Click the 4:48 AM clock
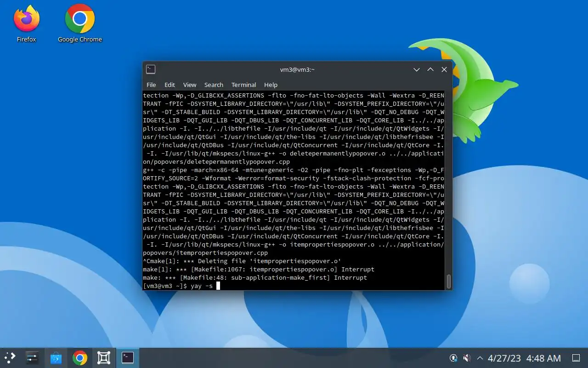The height and width of the screenshot is (368, 588). point(543,358)
